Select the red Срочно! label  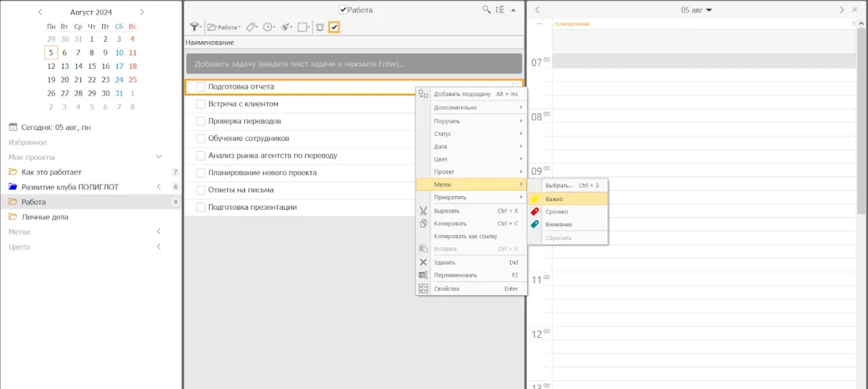coord(556,212)
